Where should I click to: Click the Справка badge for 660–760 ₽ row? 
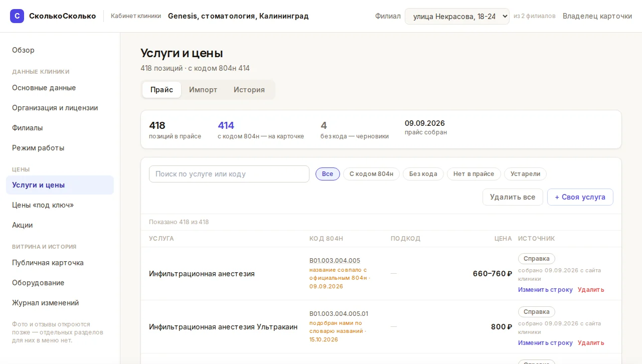(x=537, y=259)
